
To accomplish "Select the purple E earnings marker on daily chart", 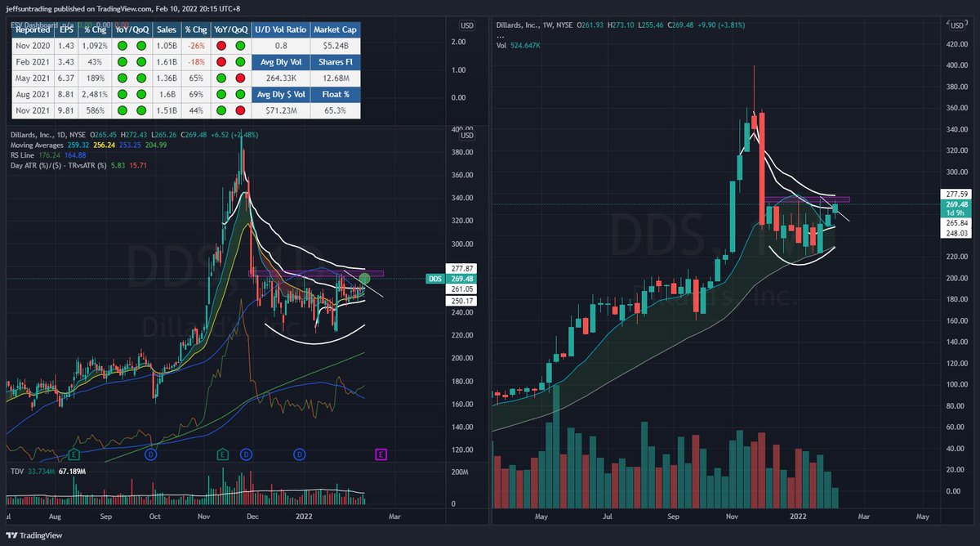I will pos(381,454).
